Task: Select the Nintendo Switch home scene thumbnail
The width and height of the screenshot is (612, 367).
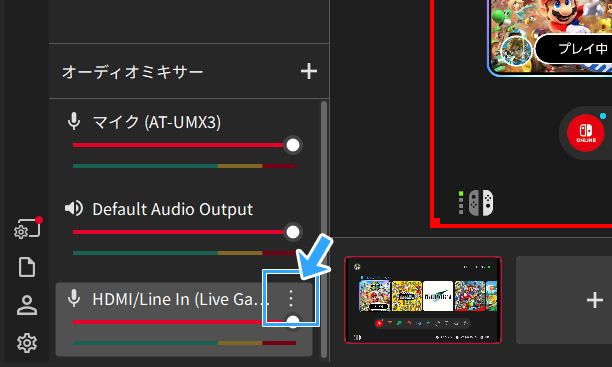Action: (x=423, y=300)
